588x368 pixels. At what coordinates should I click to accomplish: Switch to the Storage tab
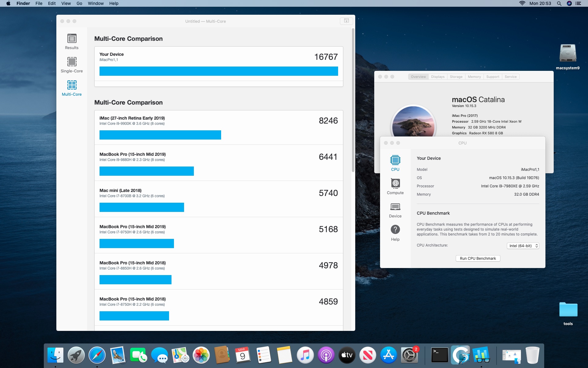coord(456,77)
